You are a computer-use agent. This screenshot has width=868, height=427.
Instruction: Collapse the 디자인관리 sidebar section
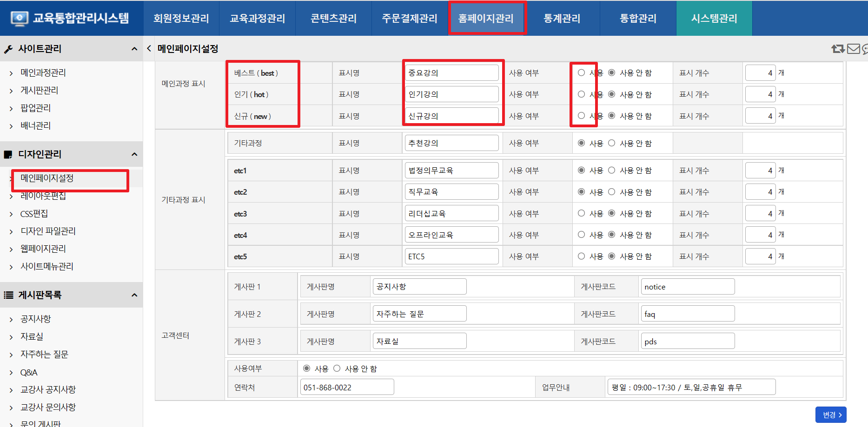click(x=134, y=154)
